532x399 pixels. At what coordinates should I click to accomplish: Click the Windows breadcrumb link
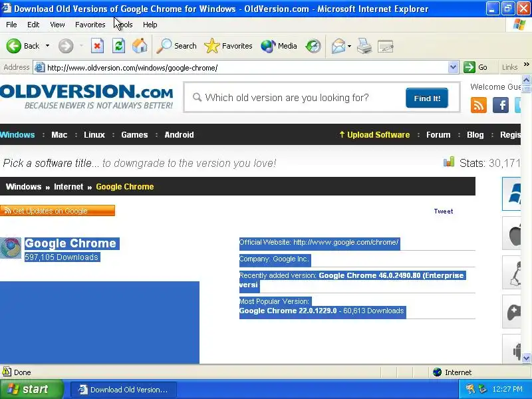(x=23, y=187)
